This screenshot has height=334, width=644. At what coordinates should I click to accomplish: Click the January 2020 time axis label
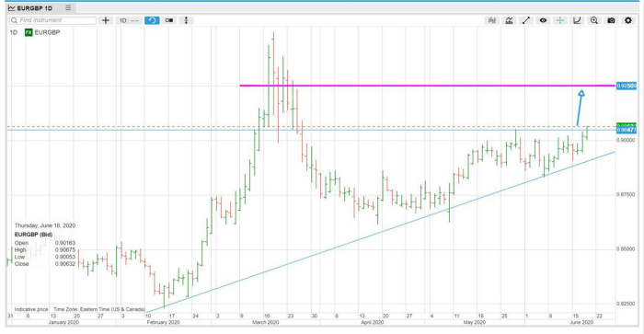coord(63,322)
